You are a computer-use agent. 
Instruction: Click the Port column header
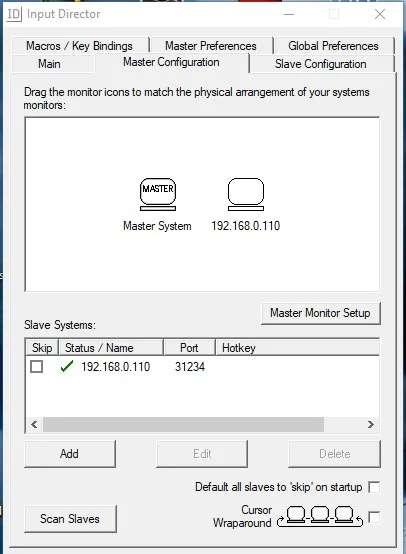tap(189, 348)
